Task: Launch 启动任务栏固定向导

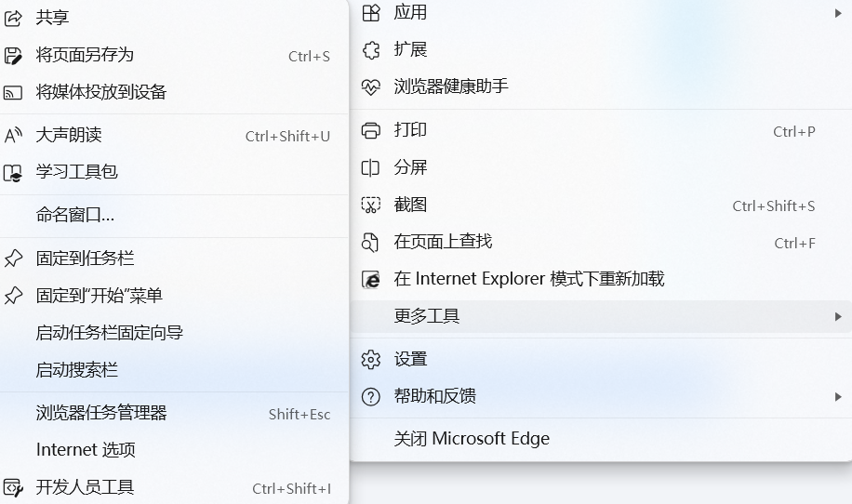Action: tap(174, 332)
